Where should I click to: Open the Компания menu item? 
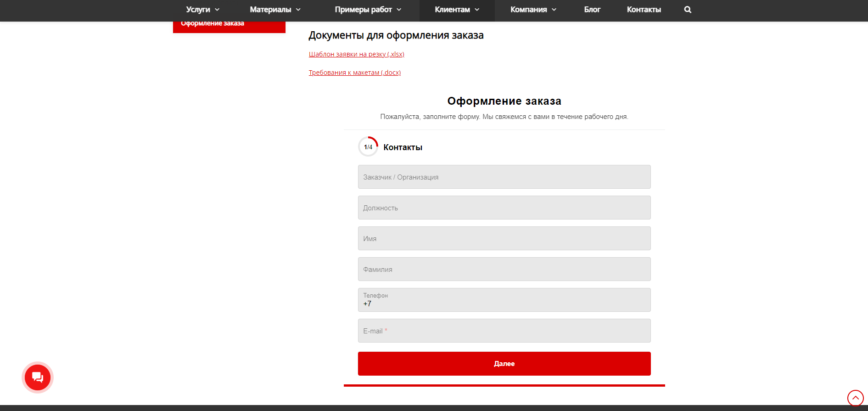coord(528,10)
